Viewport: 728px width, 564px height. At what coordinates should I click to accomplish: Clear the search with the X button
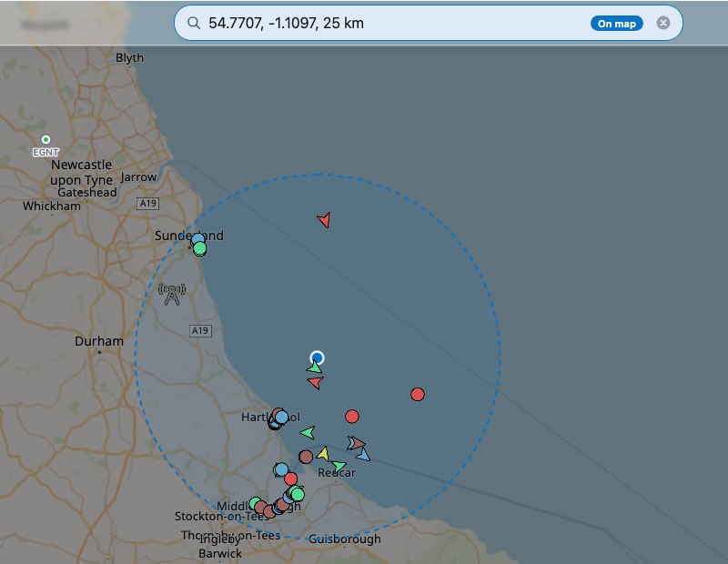tap(663, 23)
